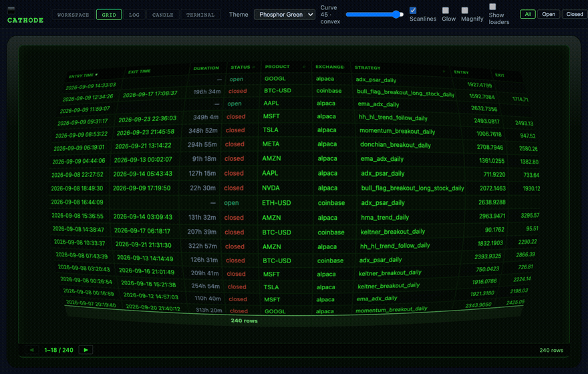Click the ETH-USD product cell

(x=277, y=203)
